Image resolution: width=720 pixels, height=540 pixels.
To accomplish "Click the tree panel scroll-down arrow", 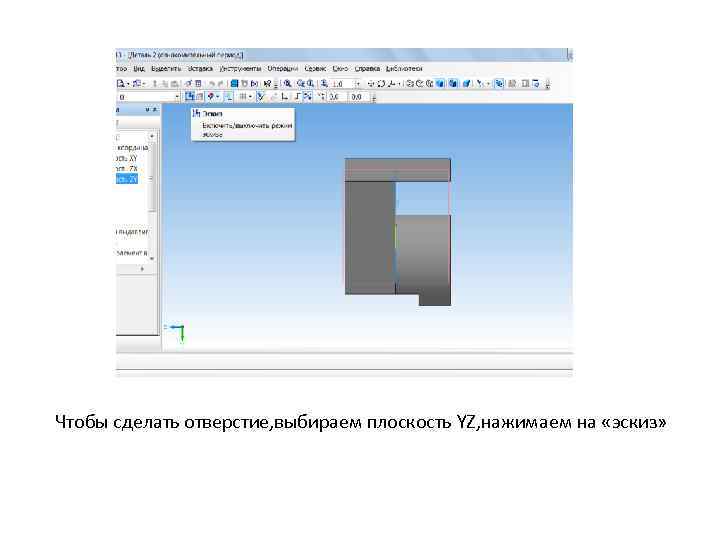I will [x=152, y=259].
